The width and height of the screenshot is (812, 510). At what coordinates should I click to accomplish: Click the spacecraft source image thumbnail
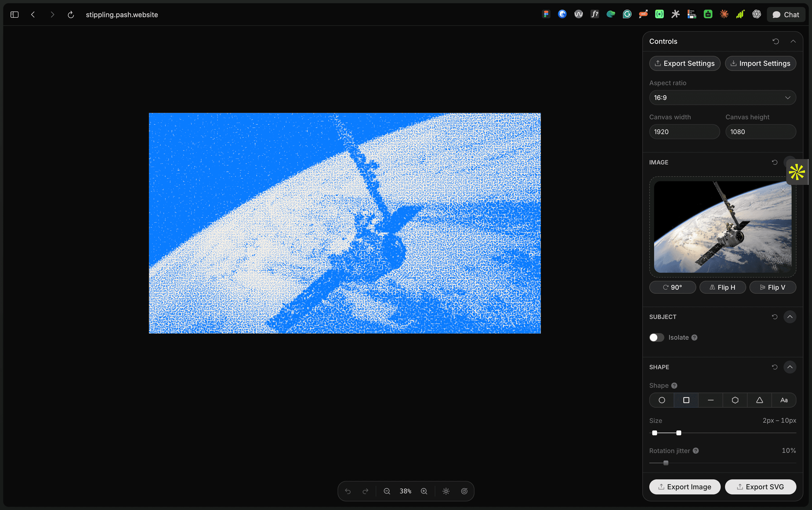[722, 227]
